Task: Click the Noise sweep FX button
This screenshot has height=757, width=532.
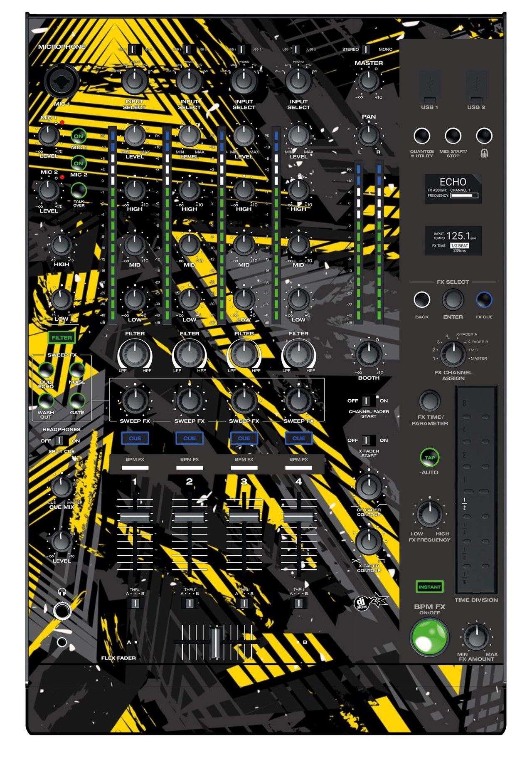Action: tap(77, 369)
